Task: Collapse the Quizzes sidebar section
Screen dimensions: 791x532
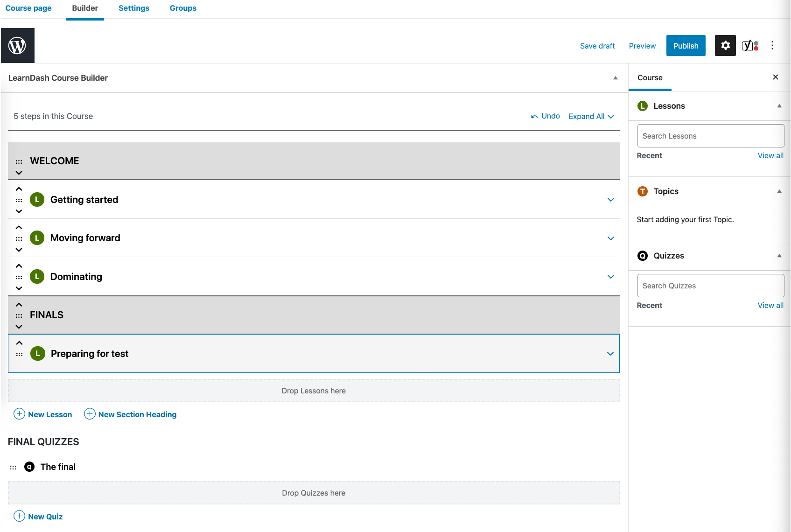Action: coord(779,256)
